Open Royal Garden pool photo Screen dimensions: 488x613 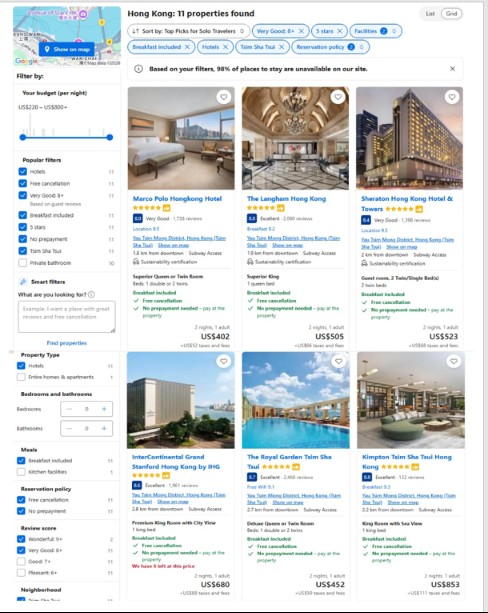coord(296,400)
